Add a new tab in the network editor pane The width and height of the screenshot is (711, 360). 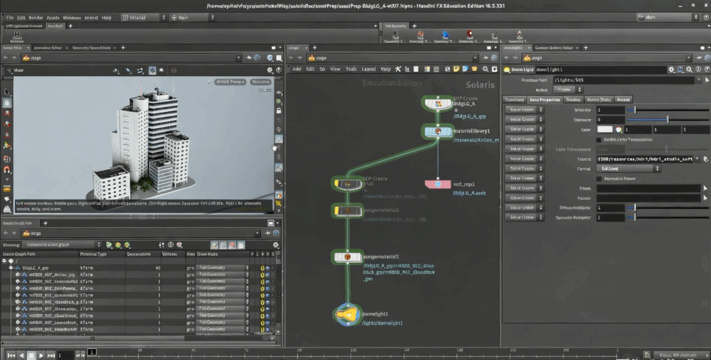click(x=314, y=47)
